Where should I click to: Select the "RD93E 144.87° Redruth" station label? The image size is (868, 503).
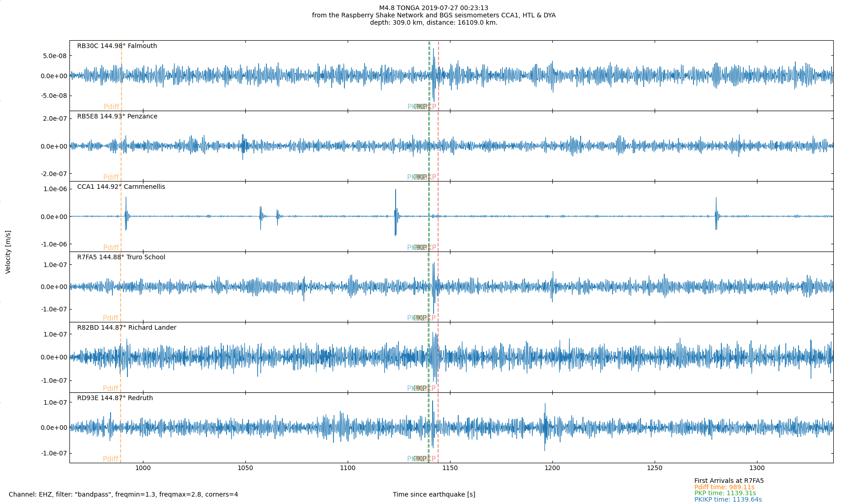click(x=115, y=398)
